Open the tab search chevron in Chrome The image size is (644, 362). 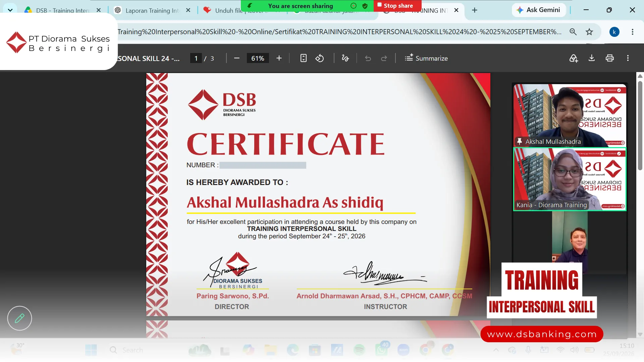(x=10, y=10)
